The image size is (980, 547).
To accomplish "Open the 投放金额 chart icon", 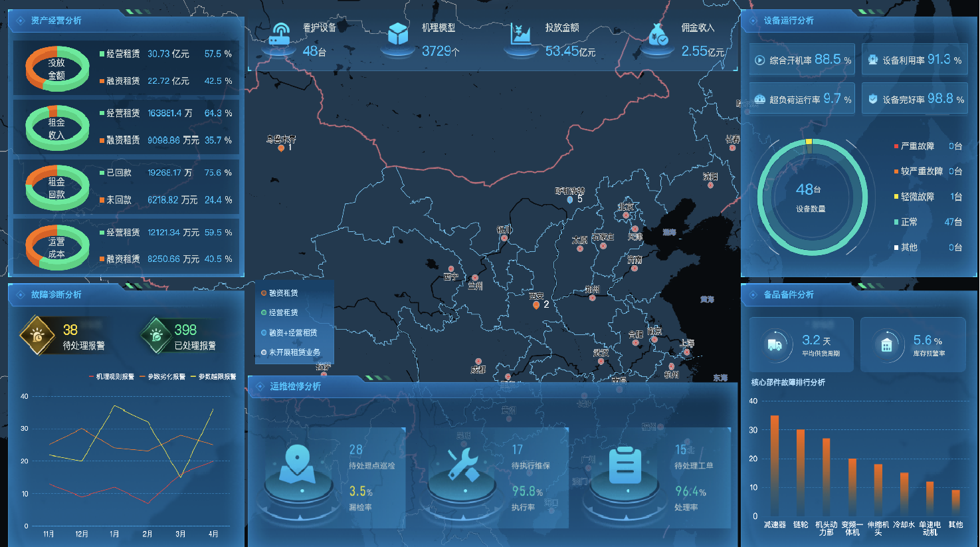I will tap(520, 35).
